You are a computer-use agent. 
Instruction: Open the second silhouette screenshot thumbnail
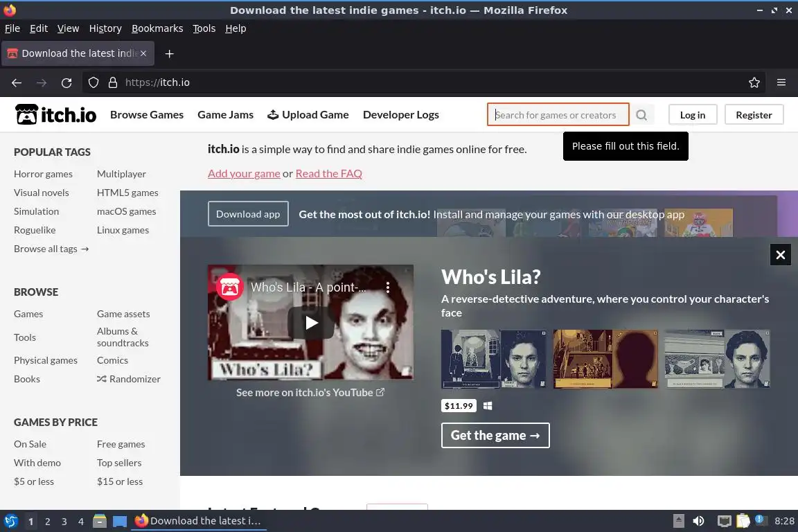(x=605, y=359)
